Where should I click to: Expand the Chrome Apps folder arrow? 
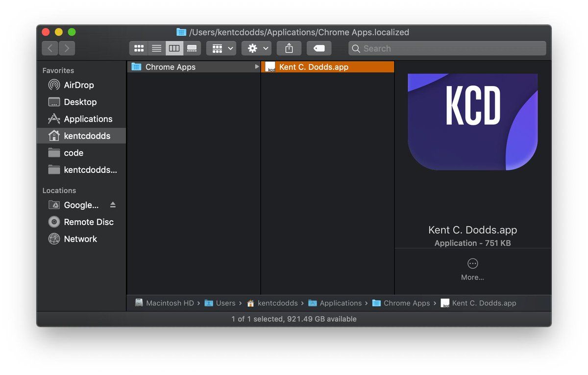[x=257, y=67]
